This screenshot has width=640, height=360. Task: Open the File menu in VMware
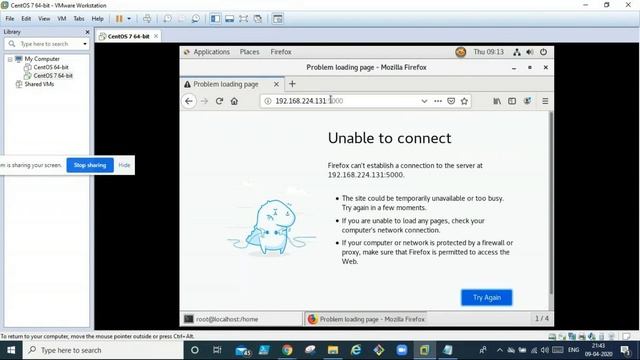click(x=10, y=19)
